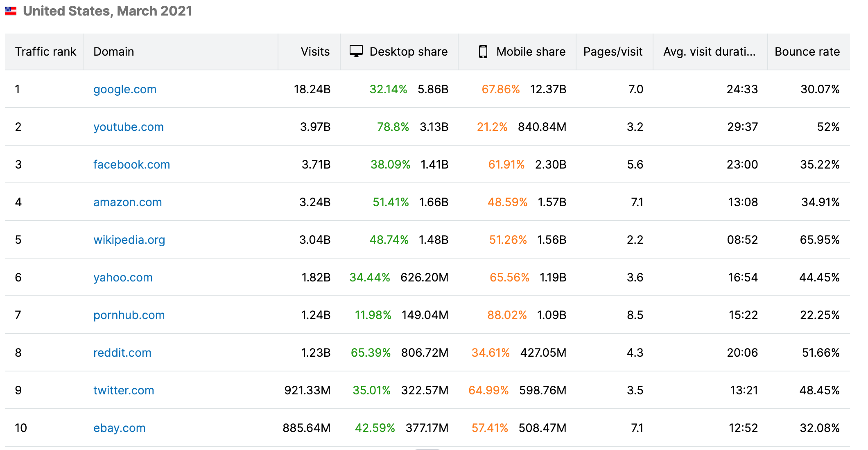Click pornhub.com pages/visit value 8.5
Image resolution: width=868 pixels, height=450 pixels.
click(x=635, y=315)
